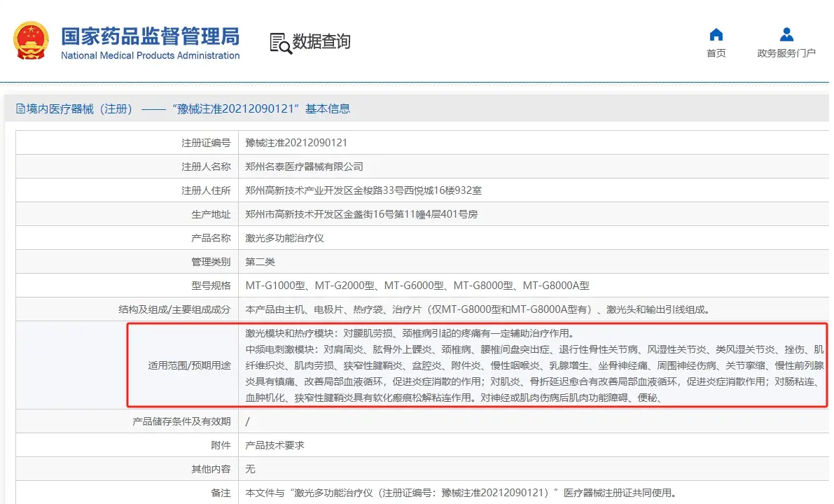Viewport: 834px width, 504px height.
Task: Click the data query magnifier icon
Action: [x=280, y=43]
